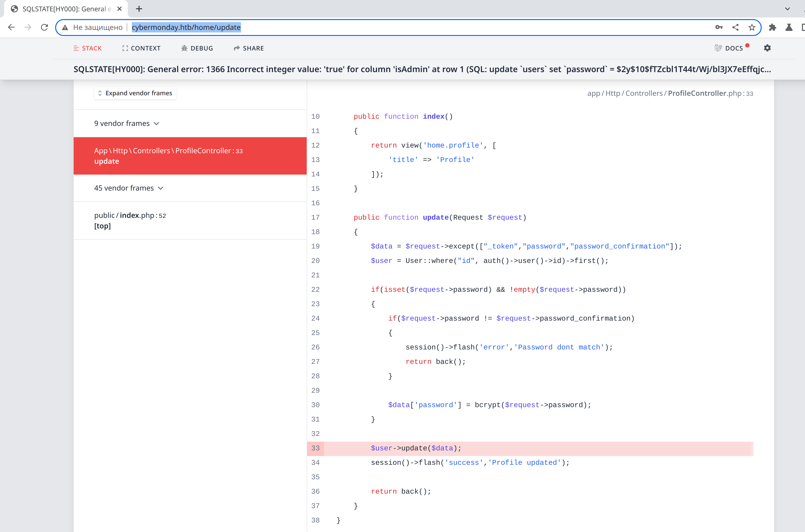Expand the 45 vendor frames group
This screenshot has height=532, width=805.
click(129, 188)
